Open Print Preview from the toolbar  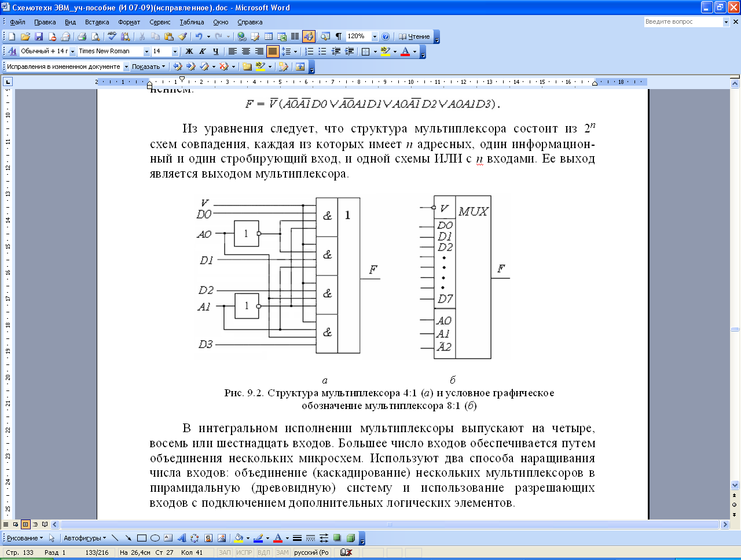pos(95,36)
